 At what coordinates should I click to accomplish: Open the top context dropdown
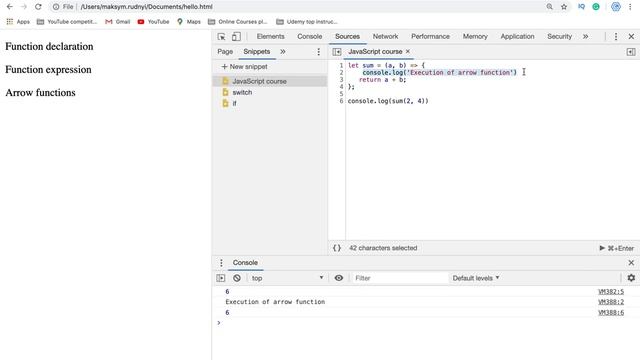pyautogui.click(x=287, y=278)
